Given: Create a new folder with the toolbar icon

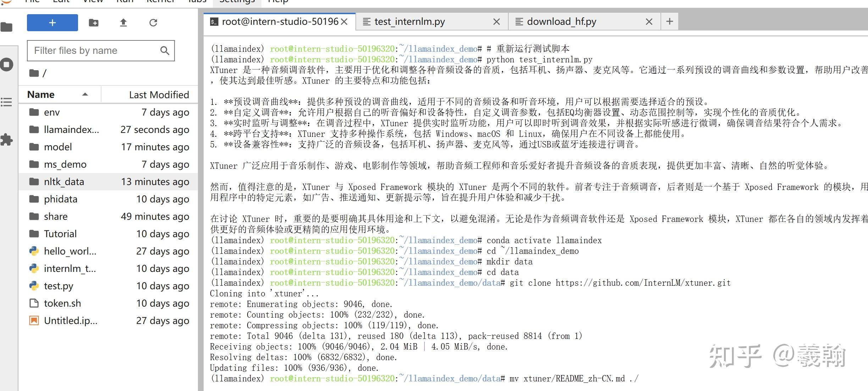Looking at the screenshot, I should point(94,22).
